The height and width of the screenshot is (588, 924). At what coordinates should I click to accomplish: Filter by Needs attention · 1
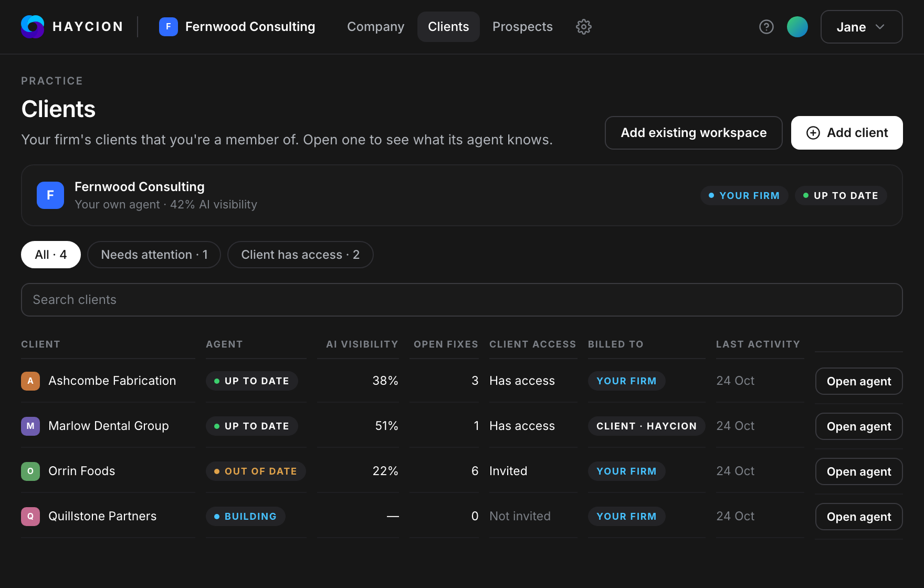154,255
